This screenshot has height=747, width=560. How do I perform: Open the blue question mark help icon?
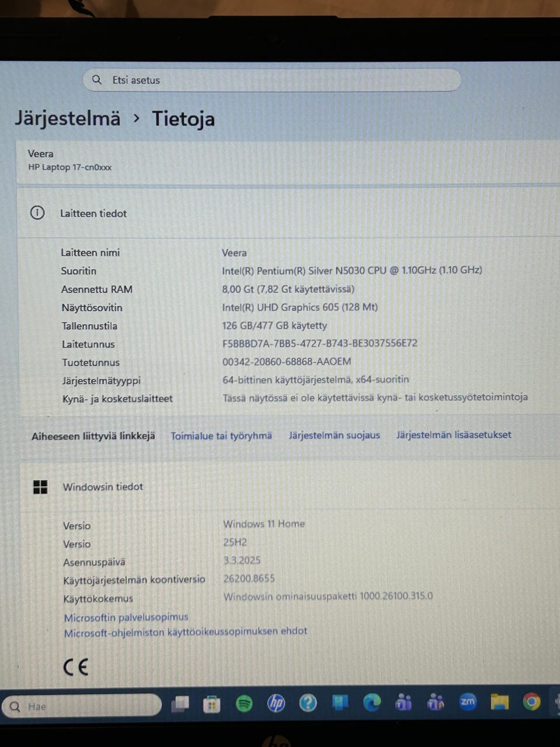(308, 703)
